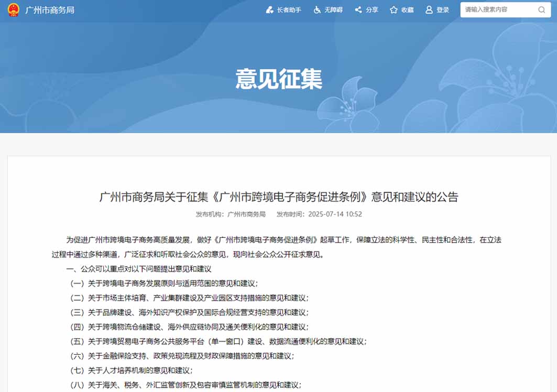
Task: Click the 意见征集 banner heading
Action: (279, 79)
